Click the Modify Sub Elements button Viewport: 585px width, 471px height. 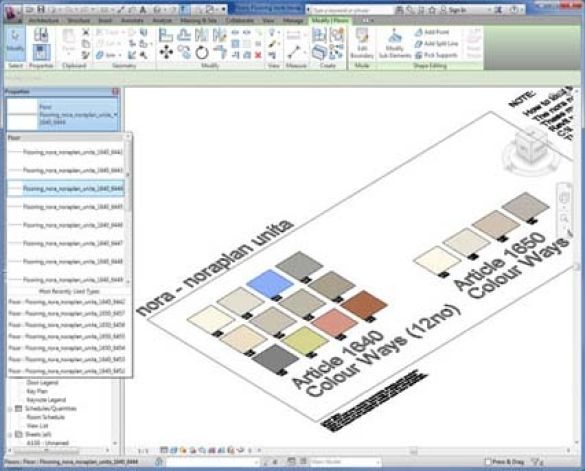(x=395, y=43)
